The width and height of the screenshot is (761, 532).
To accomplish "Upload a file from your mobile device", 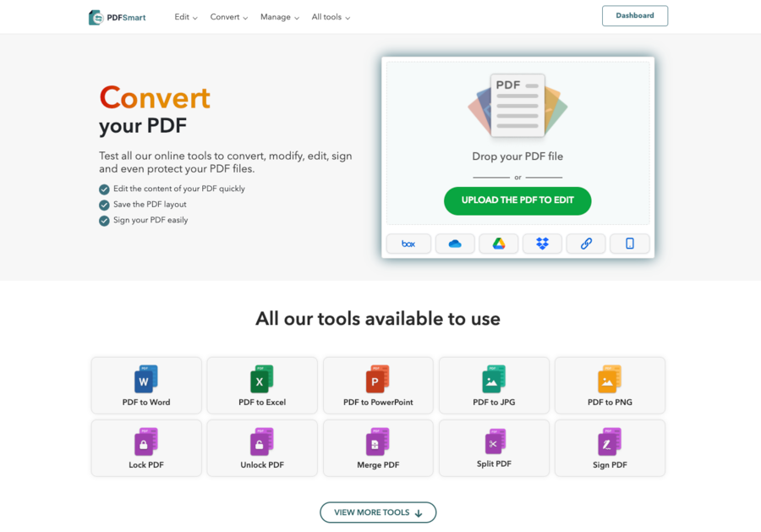I will pyautogui.click(x=629, y=243).
